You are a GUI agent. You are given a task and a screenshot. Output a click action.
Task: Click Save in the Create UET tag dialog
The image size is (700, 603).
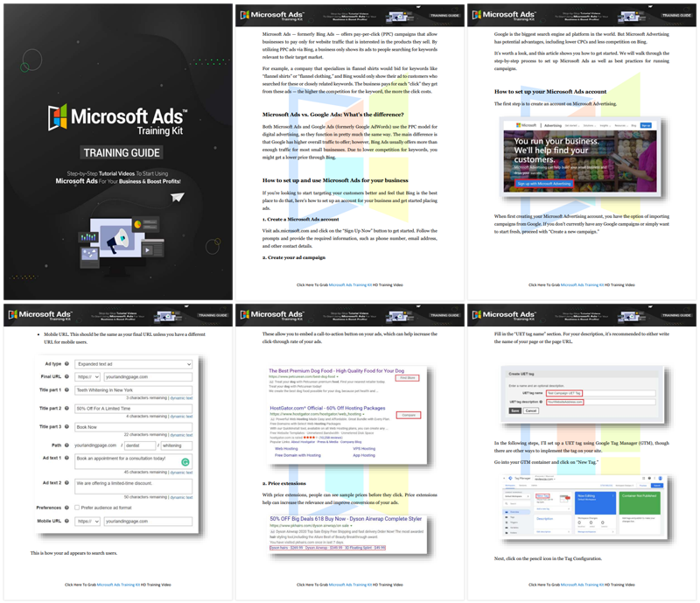pyautogui.click(x=515, y=410)
